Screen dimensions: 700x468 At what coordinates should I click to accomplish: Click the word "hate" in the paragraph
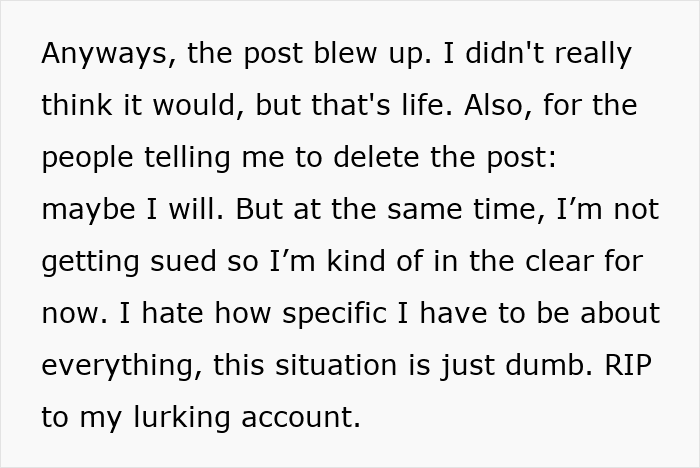172,313
